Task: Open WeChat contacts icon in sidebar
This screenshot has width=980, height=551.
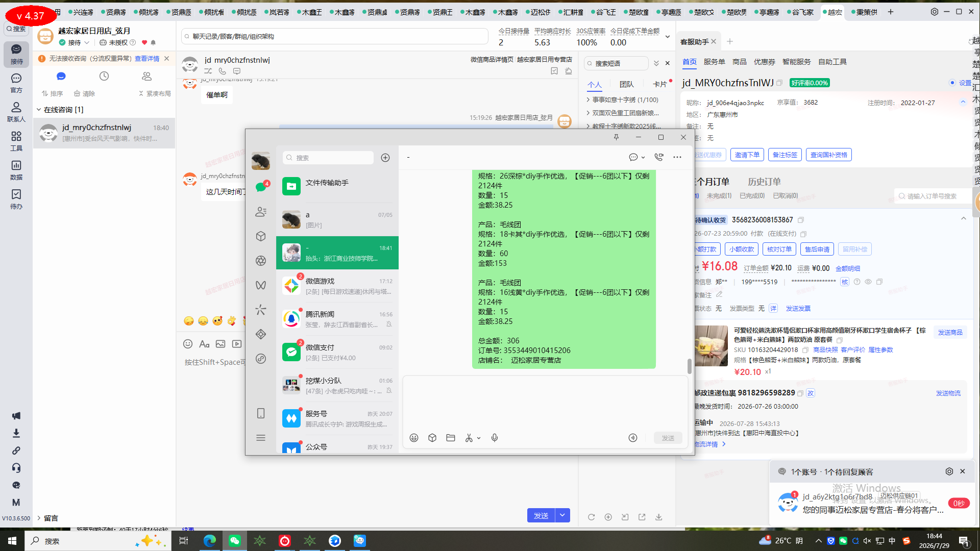Action: (x=261, y=212)
